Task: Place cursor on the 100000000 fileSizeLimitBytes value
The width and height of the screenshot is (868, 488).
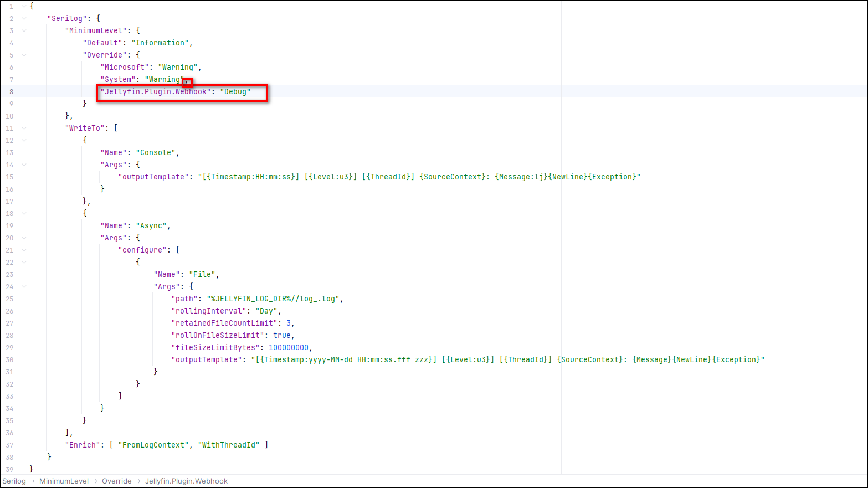Action: tap(289, 347)
